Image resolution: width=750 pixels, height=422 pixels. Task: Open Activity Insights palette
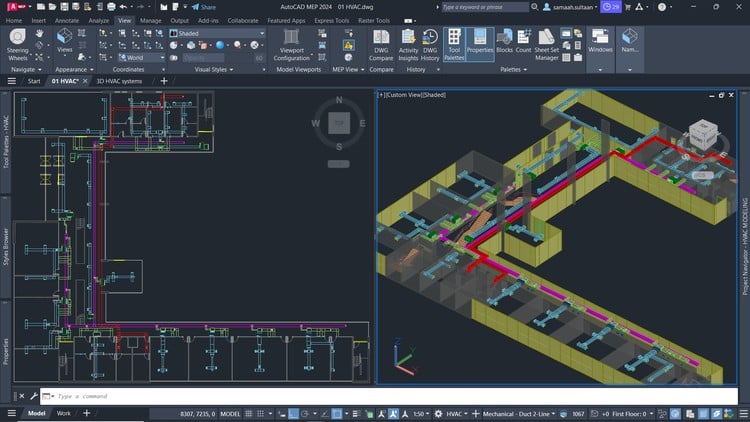[408, 44]
